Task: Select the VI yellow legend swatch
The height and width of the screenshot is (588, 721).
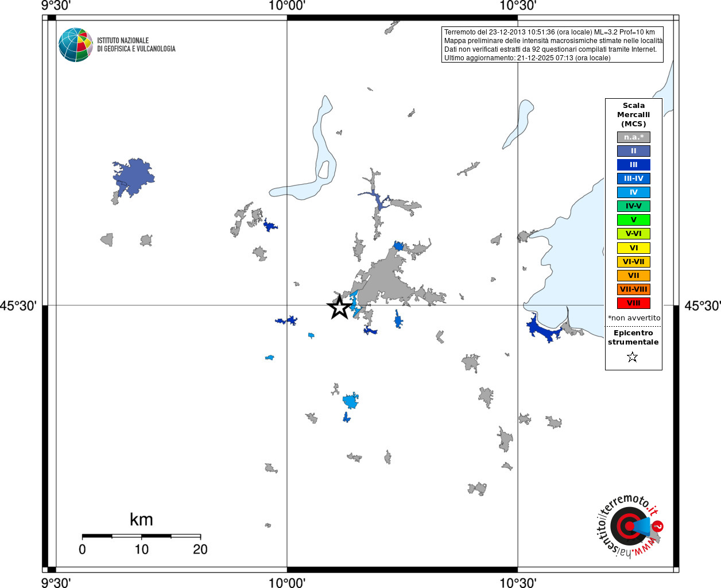Action: click(634, 248)
